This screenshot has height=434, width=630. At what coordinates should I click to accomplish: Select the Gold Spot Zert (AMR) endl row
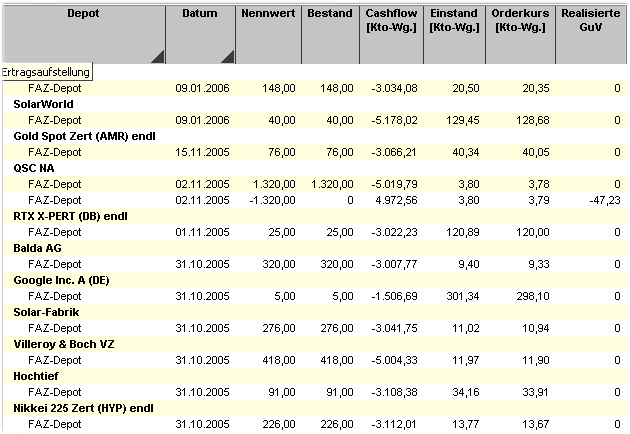click(x=79, y=136)
